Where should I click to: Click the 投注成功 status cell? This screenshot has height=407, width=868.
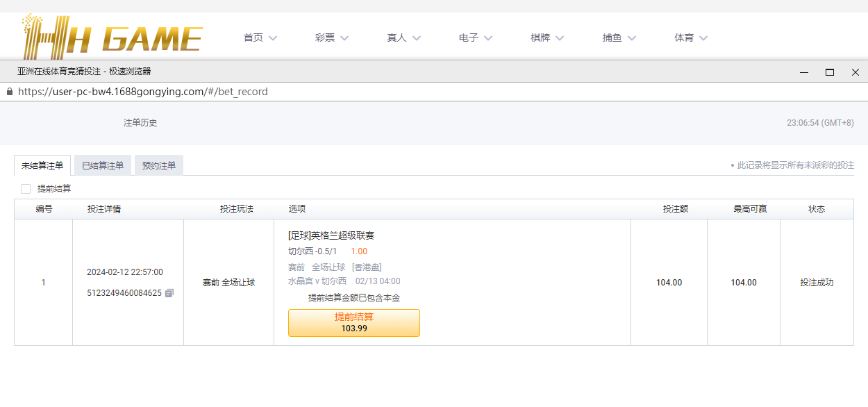pyautogui.click(x=817, y=283)
